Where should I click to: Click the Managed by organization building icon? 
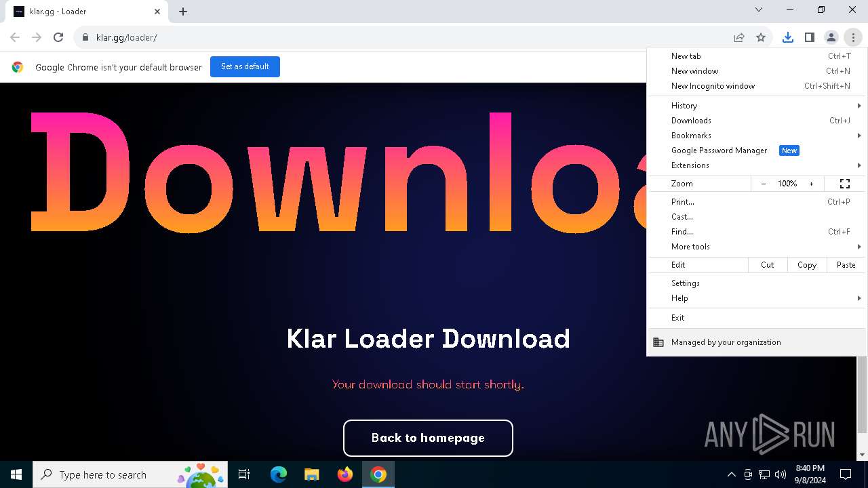(658, 342)
